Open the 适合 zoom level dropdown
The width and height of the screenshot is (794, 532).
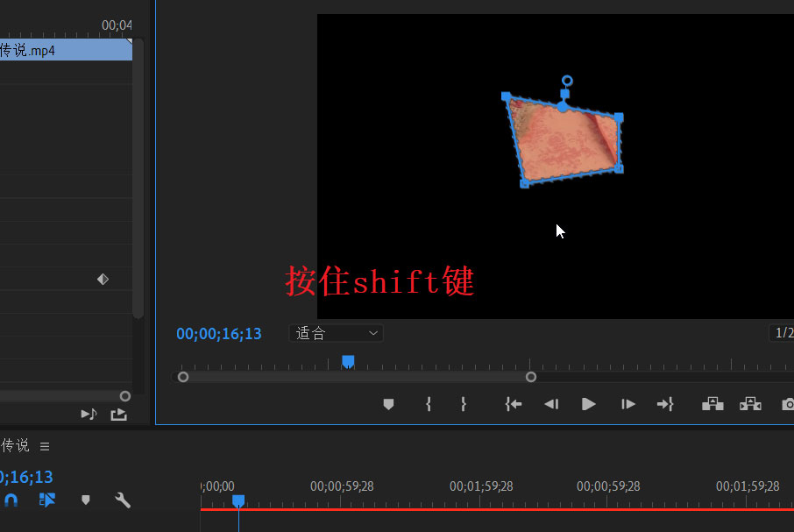coord(336,333)
